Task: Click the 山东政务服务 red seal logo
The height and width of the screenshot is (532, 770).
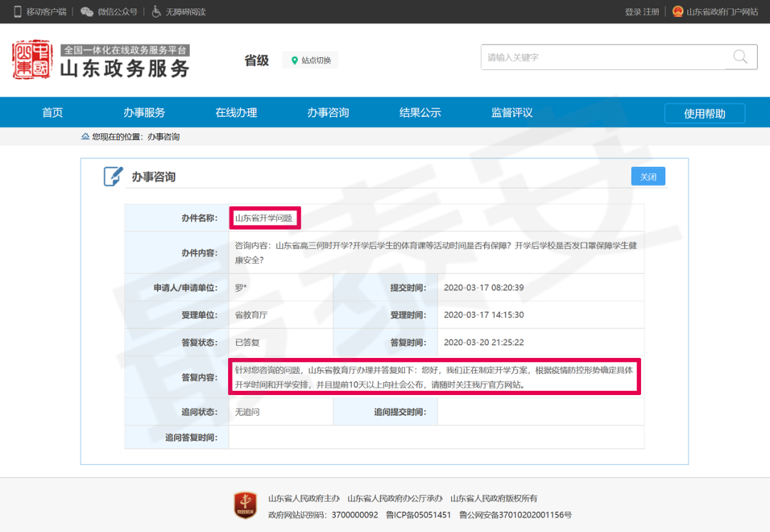Action: [x=32, y=60]
